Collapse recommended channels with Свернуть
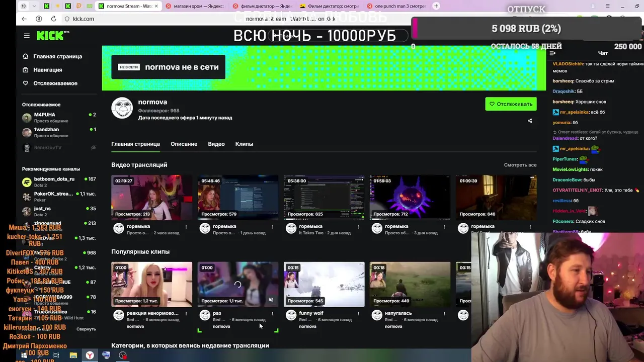The image size is (644, 362). coord(86,329)
